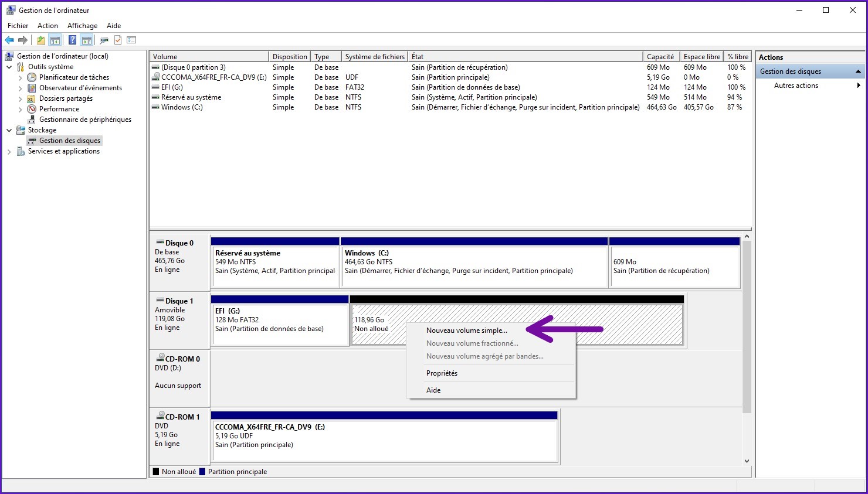Expand the Planificateur de tâches node
The image size is (868, 494).
click(x=21, y=77)
